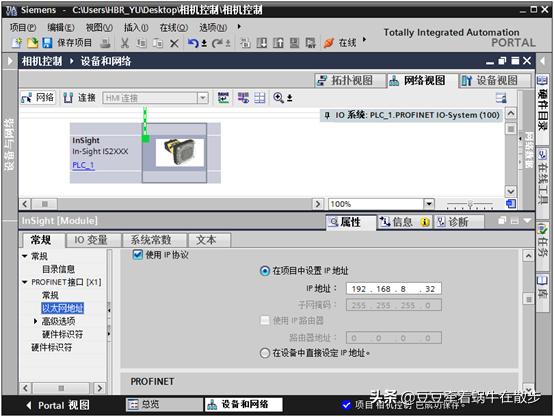Click the start simulation icon
The width and height of the screenshot is (554, 417).
[x=294, y=43]
